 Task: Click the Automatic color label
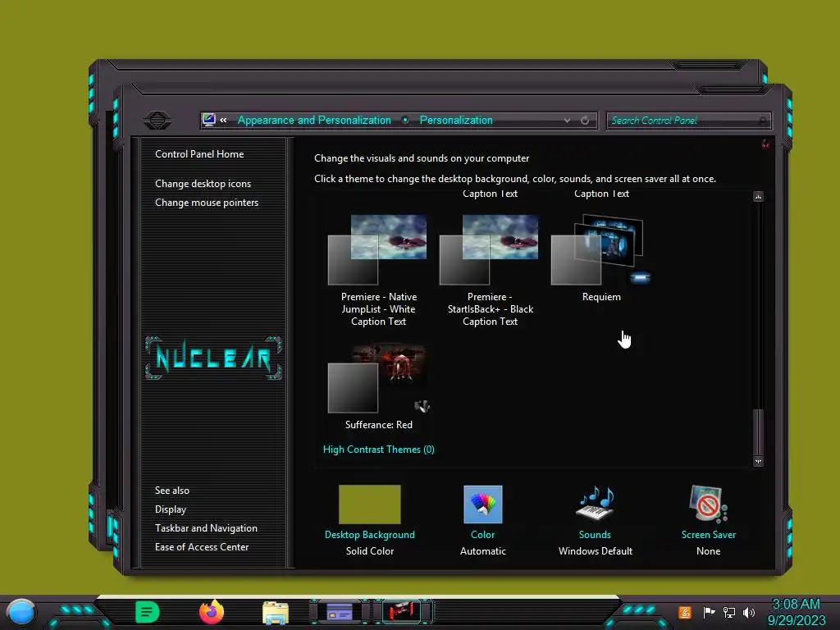click(482, 550)
